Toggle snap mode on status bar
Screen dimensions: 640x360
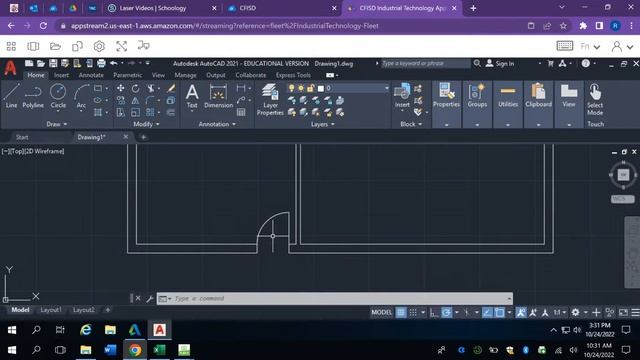pyautogui.click(x=413, y=313)
